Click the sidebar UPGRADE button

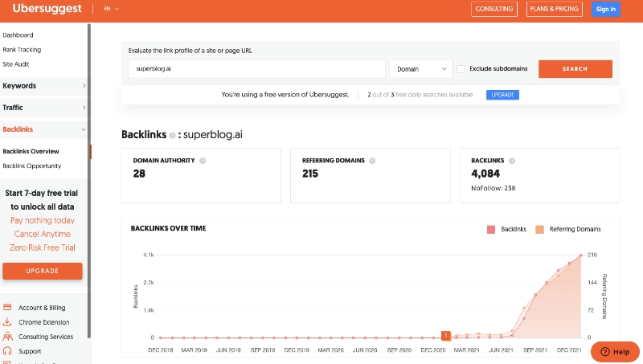pyautogui.click(x=43, y=271)
